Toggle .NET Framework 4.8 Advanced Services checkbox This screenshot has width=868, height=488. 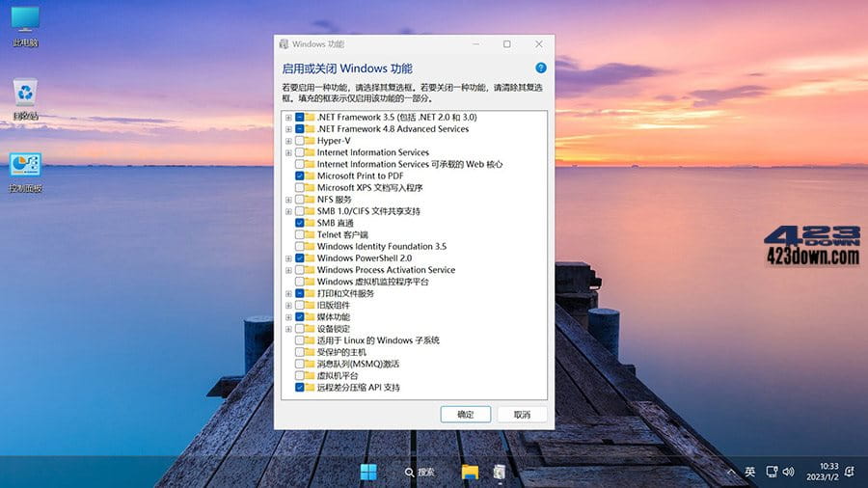[300, 129]
